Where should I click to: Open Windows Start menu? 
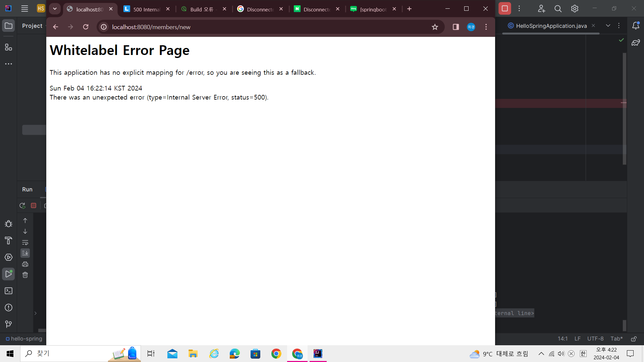click(x=10, y=354)
